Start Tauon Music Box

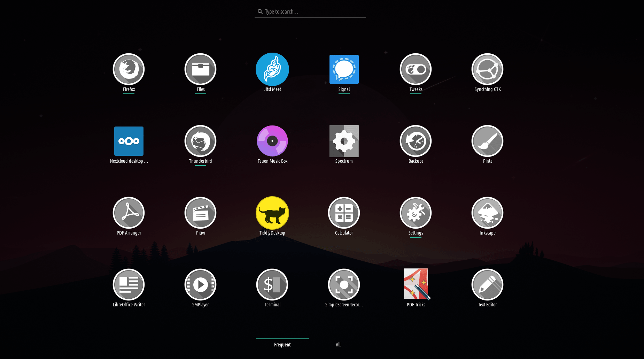272,141
